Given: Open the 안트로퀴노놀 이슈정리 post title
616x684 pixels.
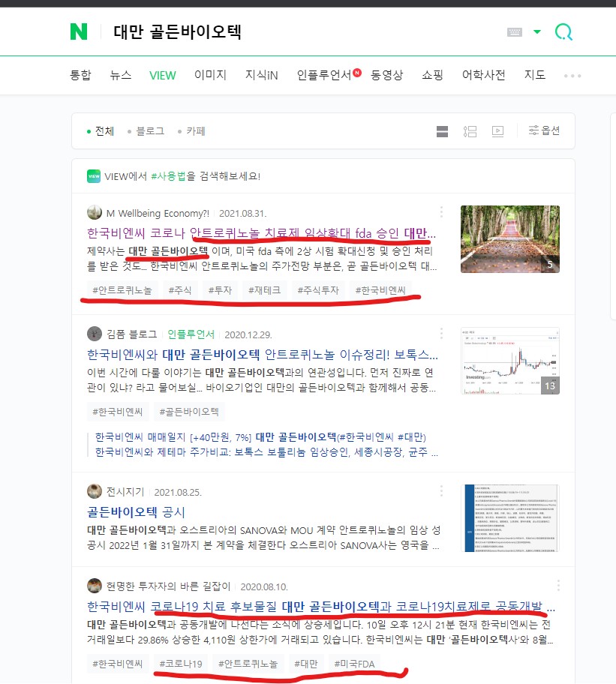Looking at the screenshot, I should pyautogui.click(x=262, y=354).
